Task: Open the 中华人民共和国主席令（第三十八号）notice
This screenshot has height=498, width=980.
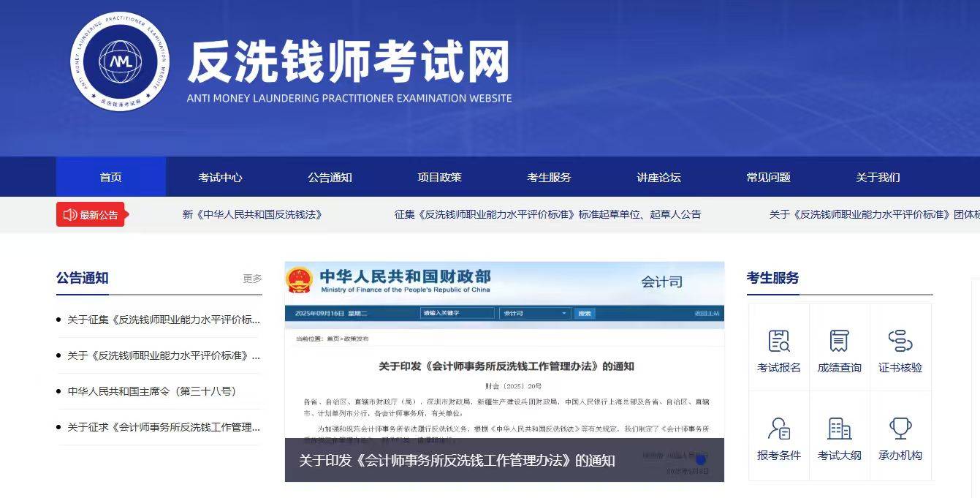Action: tap(152, 391)
